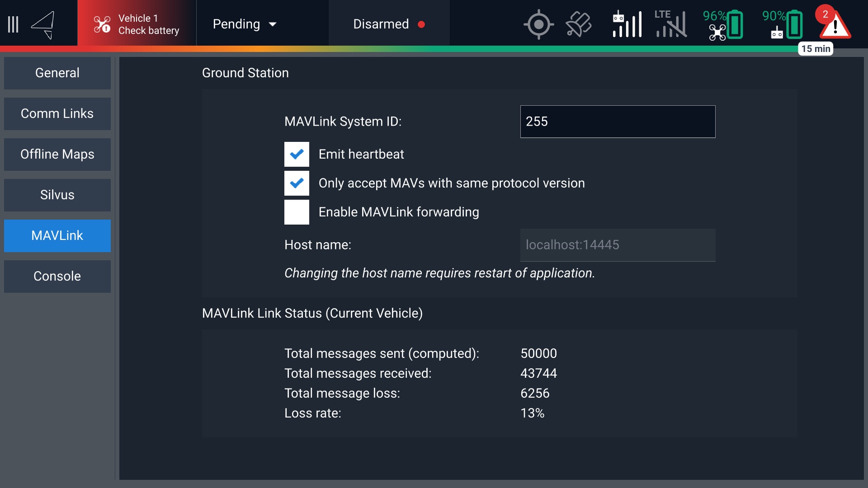The width and height of the screenshot is (868, 488).
Task: Open the 90% controller battery indicator
Action: coord(783,24)
